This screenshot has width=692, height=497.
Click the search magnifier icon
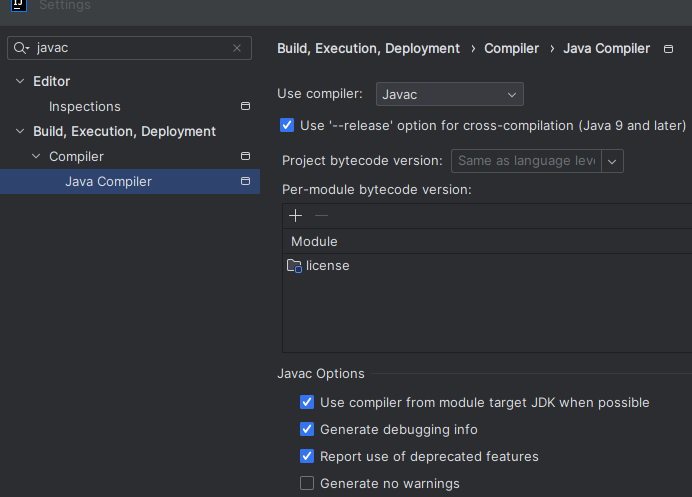point(22,48)
